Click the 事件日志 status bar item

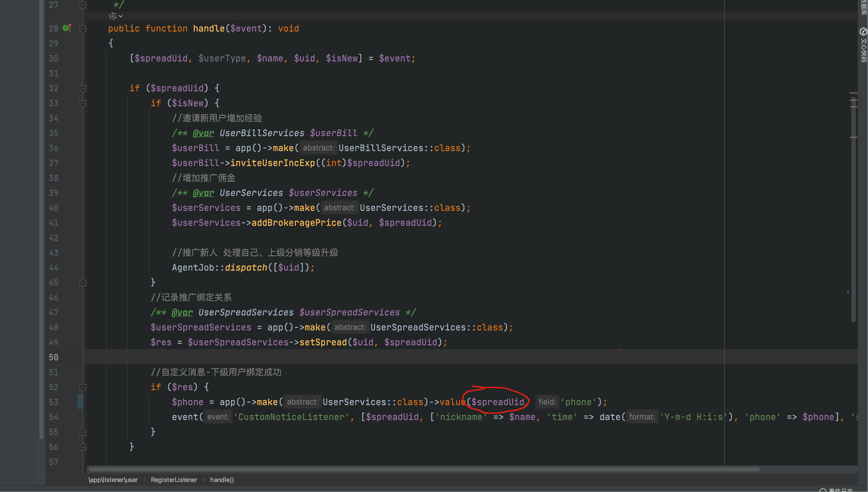tap(840, 490)
